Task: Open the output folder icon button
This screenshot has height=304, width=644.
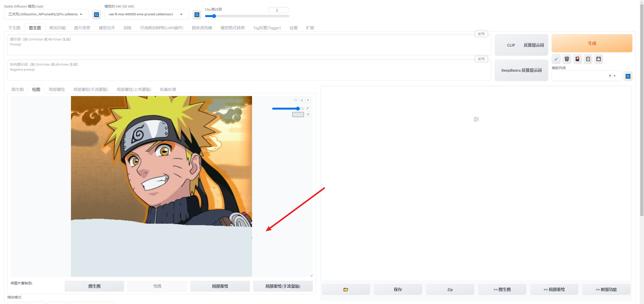Action: point(346,289)
